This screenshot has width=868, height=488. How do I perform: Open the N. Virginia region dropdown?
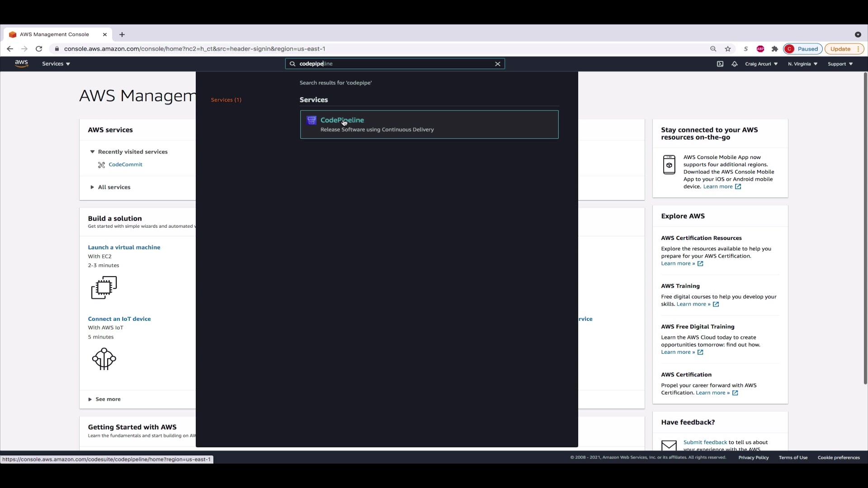point(802,64)
